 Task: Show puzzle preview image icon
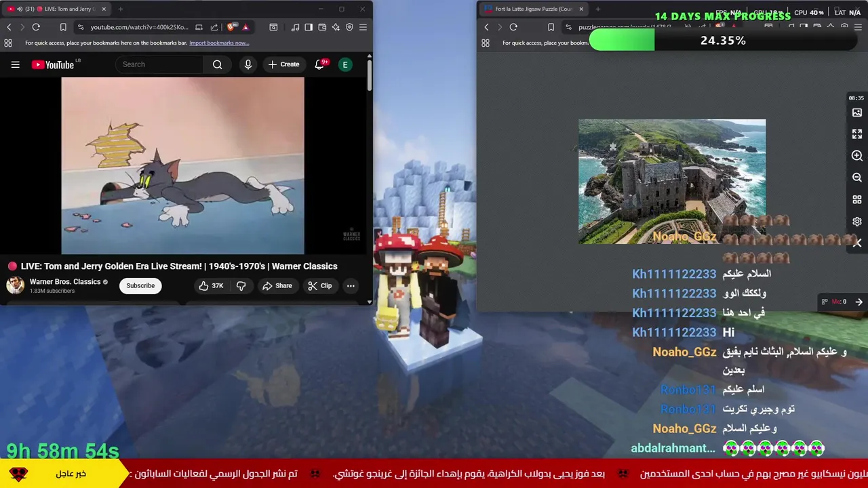pos(857,113)
